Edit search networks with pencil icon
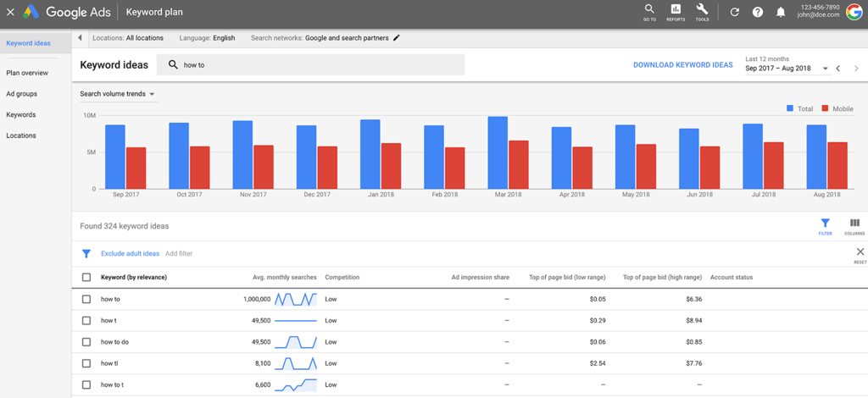This screenshot has height=398, width=868. pyautogui.click(x=396, y=38)
